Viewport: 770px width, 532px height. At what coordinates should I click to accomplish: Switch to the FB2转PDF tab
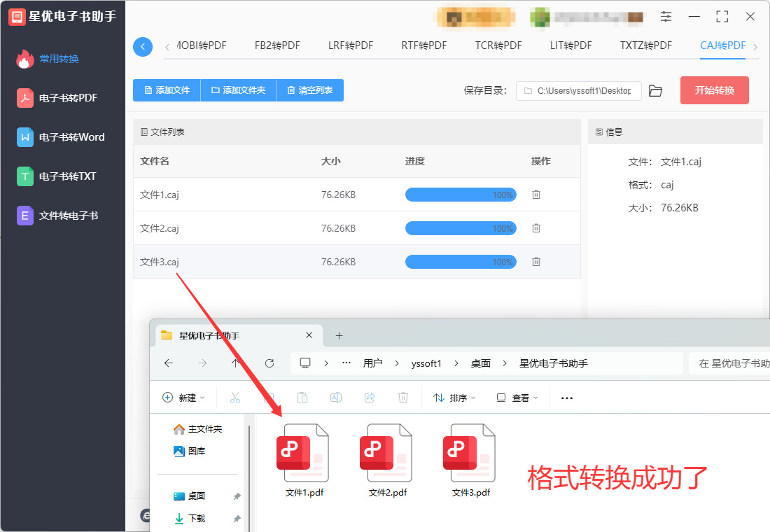click(x=277, y=45)
